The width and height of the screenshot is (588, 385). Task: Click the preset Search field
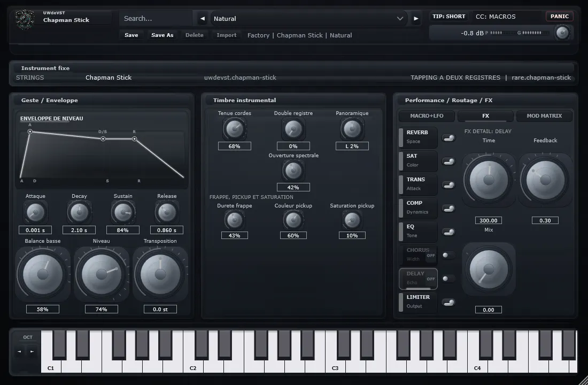pos(155,18)
